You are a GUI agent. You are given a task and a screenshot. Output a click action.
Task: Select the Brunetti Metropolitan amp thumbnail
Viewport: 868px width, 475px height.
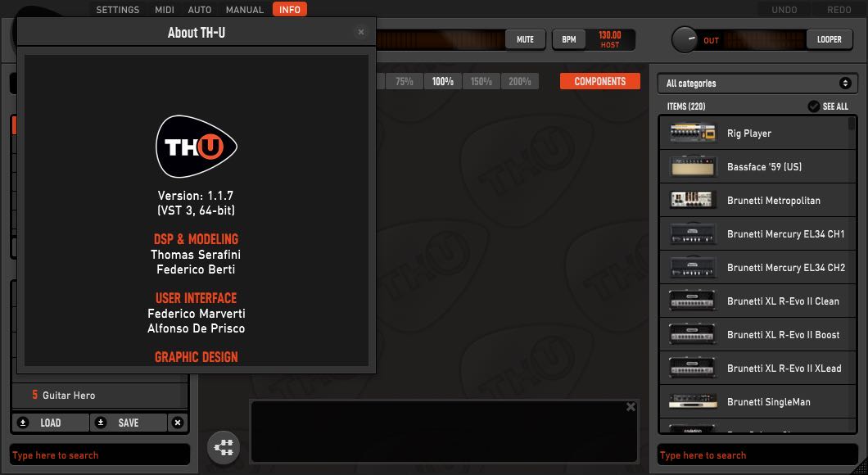[x=693, y=200]
